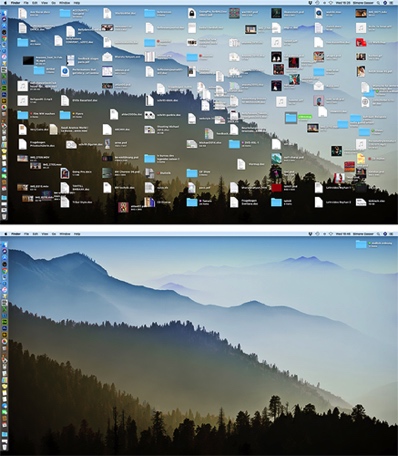398x456 pixels.
Task: Select the IMG_2706.MOV video thumbnail
Action: [23, 158]
